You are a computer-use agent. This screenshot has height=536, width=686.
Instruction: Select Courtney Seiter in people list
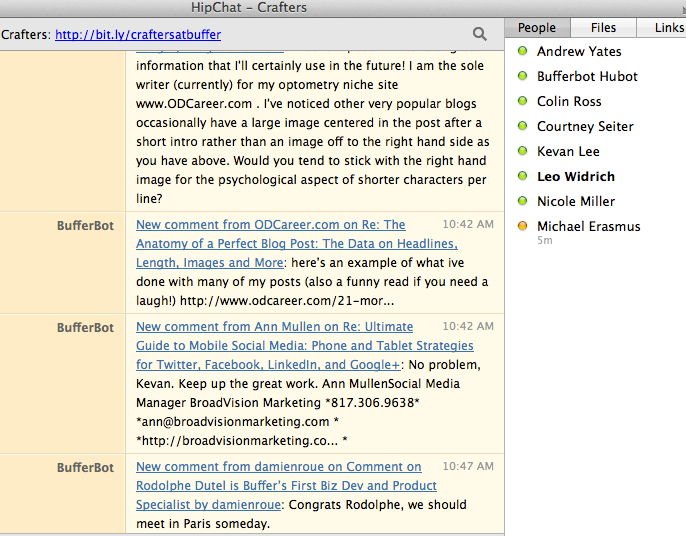[585, 126]
